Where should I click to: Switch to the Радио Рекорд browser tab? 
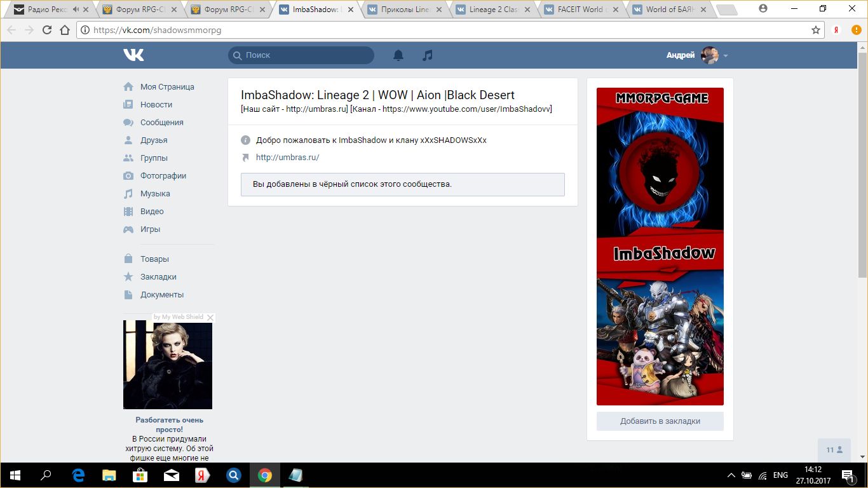[x=50, y=10]
